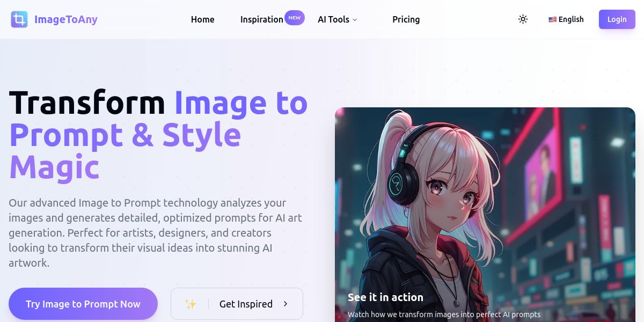Click the sparkles icon beside Get Inspired
Screen dimensions: 644x322
pyautogui.click(x=191, y=304)
